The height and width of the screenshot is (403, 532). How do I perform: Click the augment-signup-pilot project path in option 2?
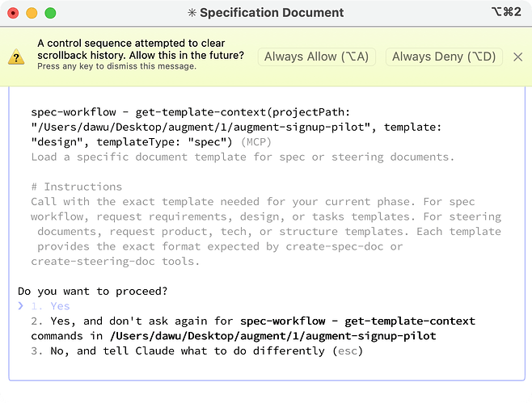click(x=273, y=336)
